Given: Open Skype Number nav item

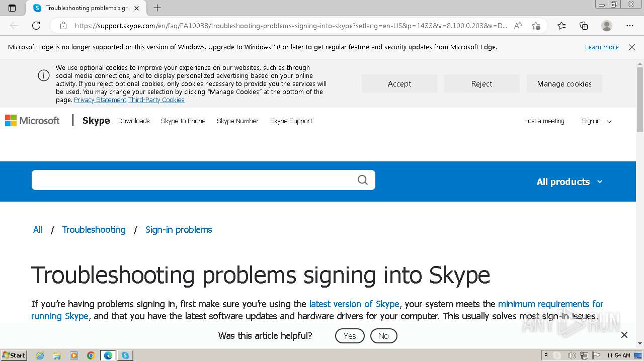Looking at the screenshot, I should click(x=237, y=121).
